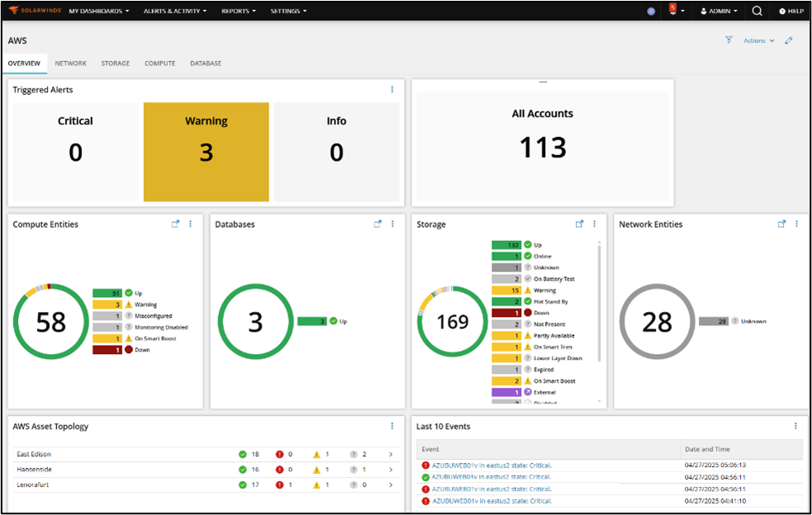Viewport: 812px width, 515px height.
Task: Click green Up status icon in Compute legend
Action: pos(128,293)
